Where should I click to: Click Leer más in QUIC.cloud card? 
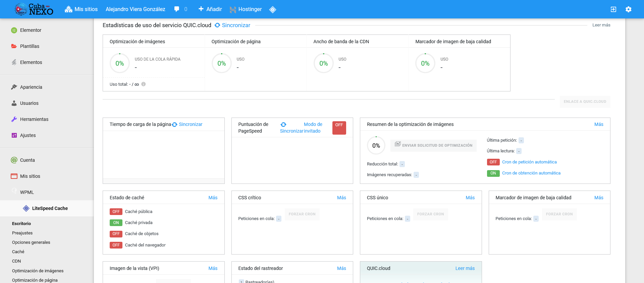click(465, 268)
